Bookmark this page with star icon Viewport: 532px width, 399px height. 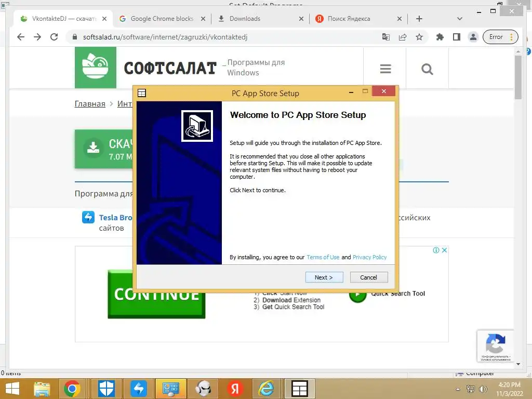click(419, 37)
